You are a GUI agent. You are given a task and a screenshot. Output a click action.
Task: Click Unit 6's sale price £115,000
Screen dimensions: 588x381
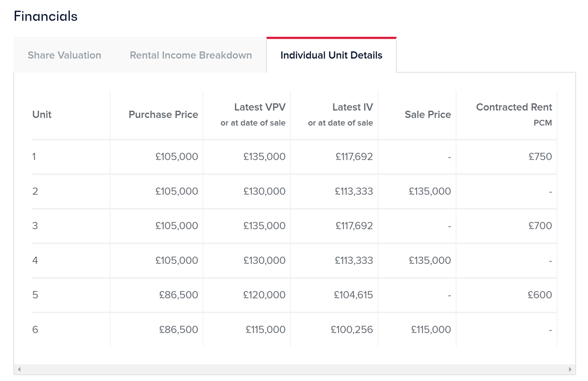coord(431,330)
